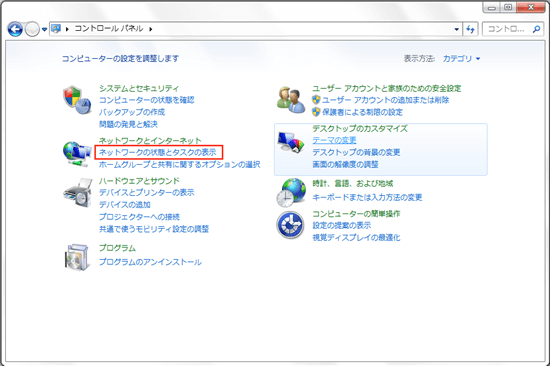This screenshot has height=366, width=550.
Task: Click the desktop personalization monitor icon
Action: pyautogui.click(x=291, y=142)
